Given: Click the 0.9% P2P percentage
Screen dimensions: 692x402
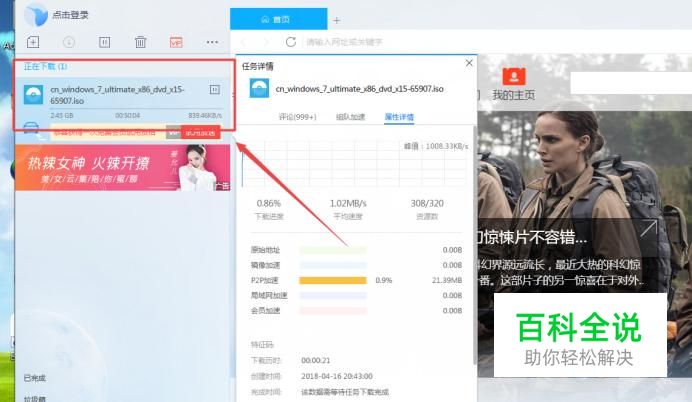Looking at the screenshot, I should (384, 280).
